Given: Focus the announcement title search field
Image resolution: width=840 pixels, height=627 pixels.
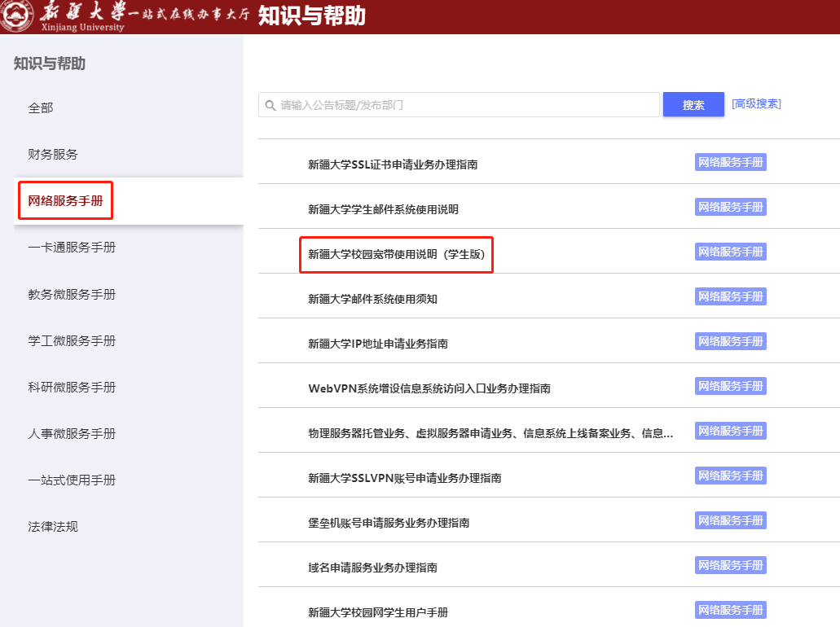Looking at the screenshot, I should click(x=459, y=105).
